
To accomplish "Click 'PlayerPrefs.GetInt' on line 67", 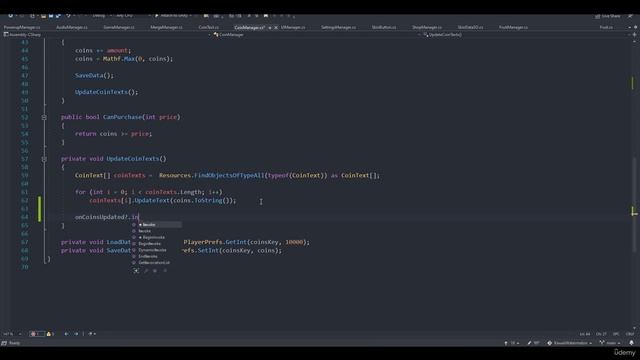I will [215, 242].
